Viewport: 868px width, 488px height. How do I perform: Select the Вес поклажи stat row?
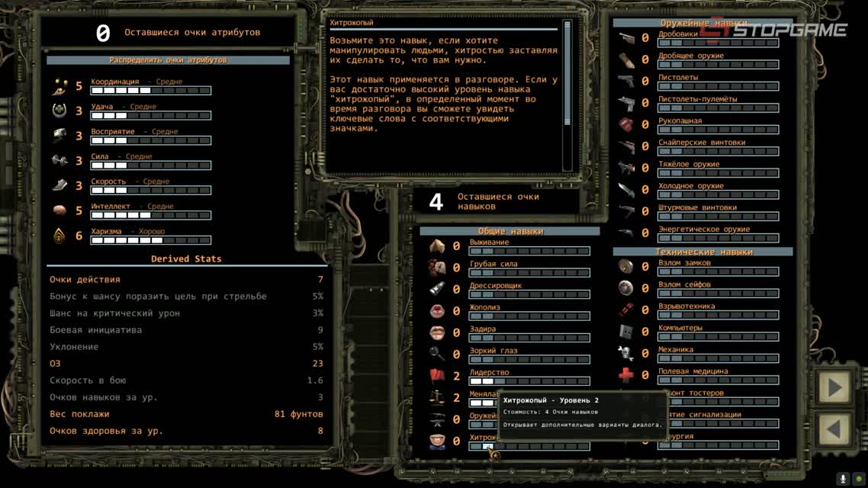[x=187, y=414]
